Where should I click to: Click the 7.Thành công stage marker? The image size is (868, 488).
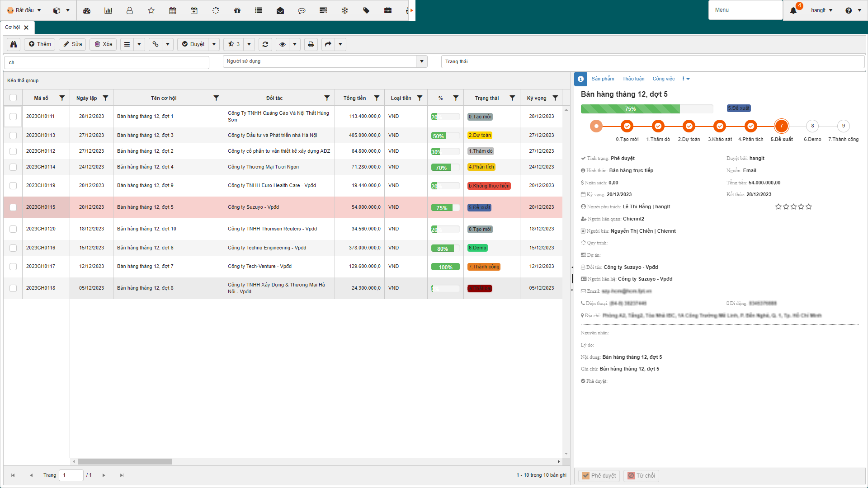click(x=843, y=126)
